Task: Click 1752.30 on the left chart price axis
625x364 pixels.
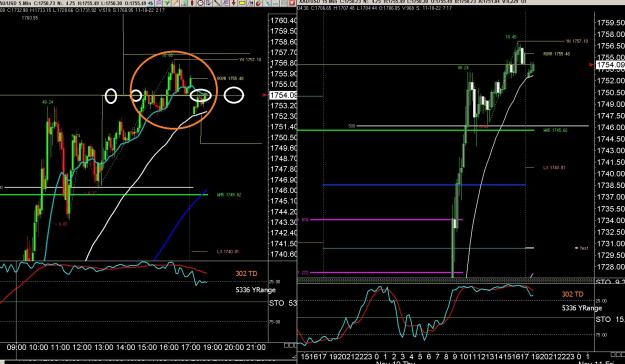Action: (x=283, y=116)
